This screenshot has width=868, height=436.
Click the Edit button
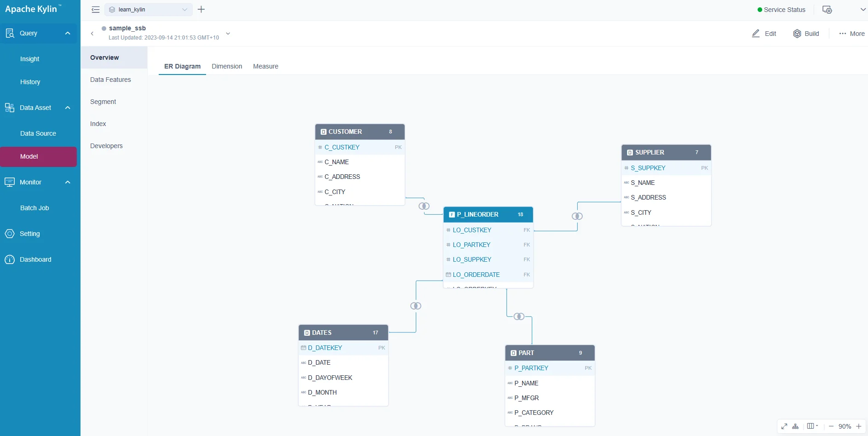(x=764, y=34)
